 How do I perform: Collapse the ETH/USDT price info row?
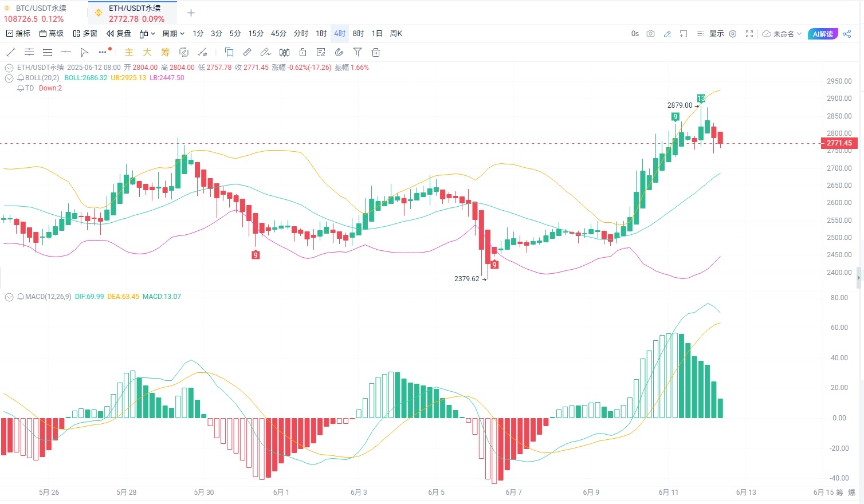(x=9, y=68)
